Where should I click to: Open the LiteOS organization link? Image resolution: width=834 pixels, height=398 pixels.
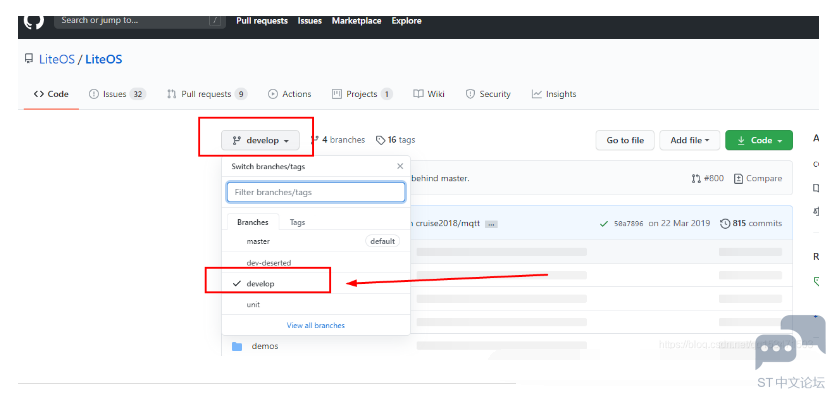[56, 59]
